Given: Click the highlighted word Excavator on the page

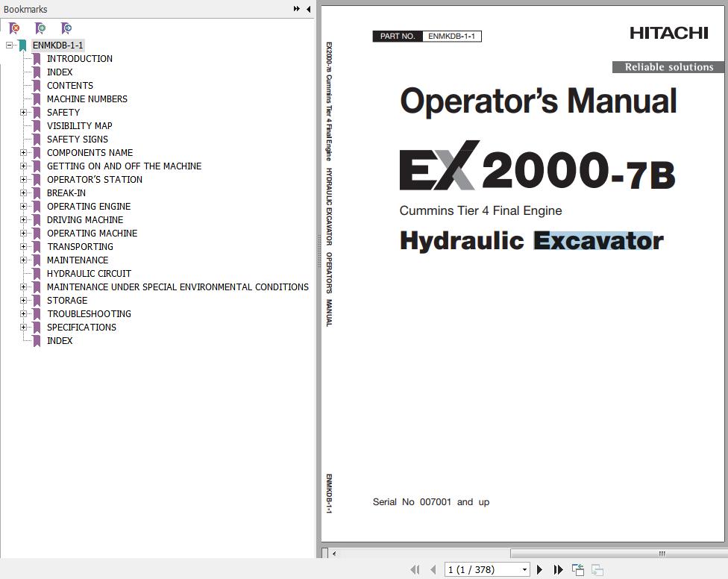Looking at the screenshot, I should pyautogui.click(x=598, y=240).
